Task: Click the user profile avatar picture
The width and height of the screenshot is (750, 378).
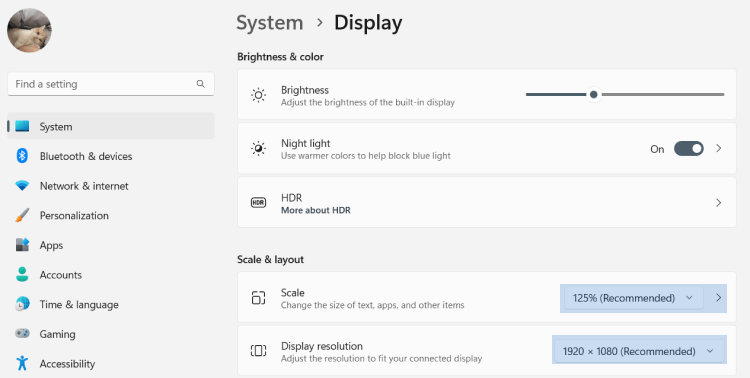Action: pos(29,30)
